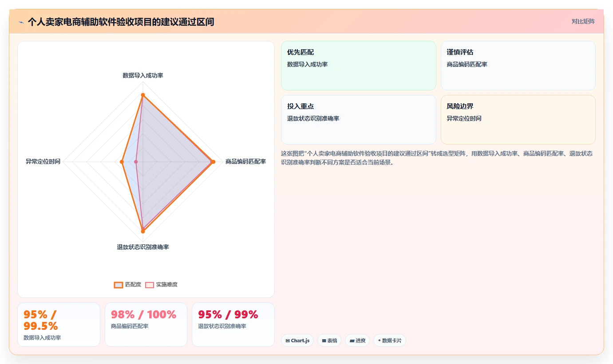Screen dimensions: 613x364
Task: Click the description paragraph beginning 这张图把
Action: [x=437, y=158]
